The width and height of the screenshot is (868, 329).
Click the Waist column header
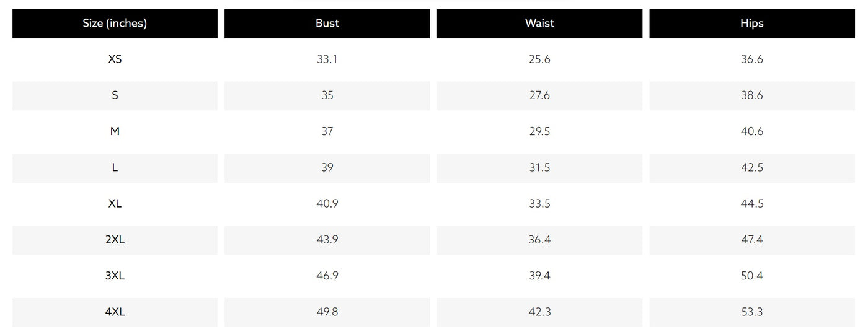539,24
